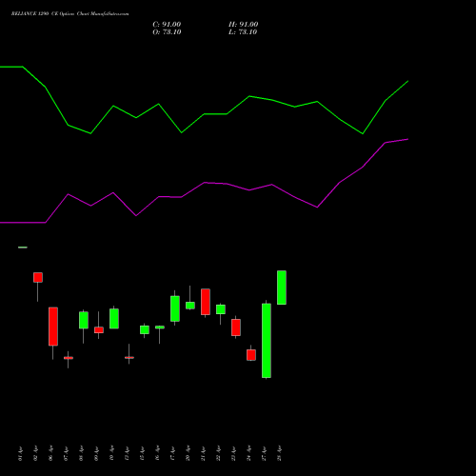Click the red candle for 21 Apr
The width and height of the screenshot is (476, 476).
click(206, 302)
